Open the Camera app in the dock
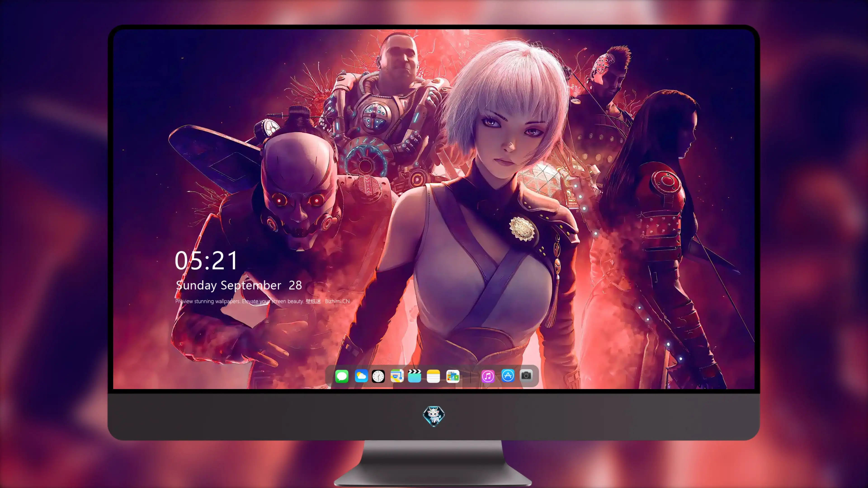The width and height of the screenshot is (868, 488). tap(526, 375)
